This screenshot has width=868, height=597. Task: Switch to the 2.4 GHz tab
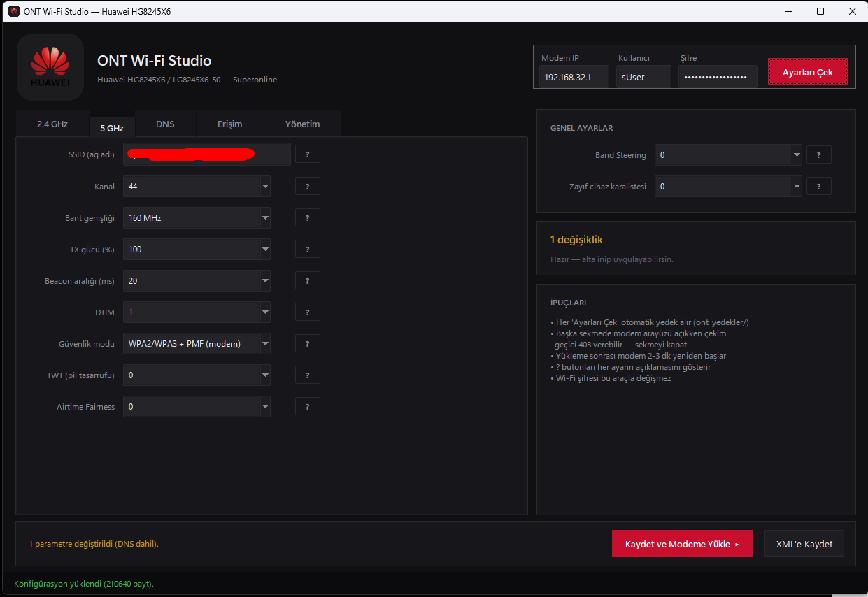pyautogui.click(x=52, y=124)
